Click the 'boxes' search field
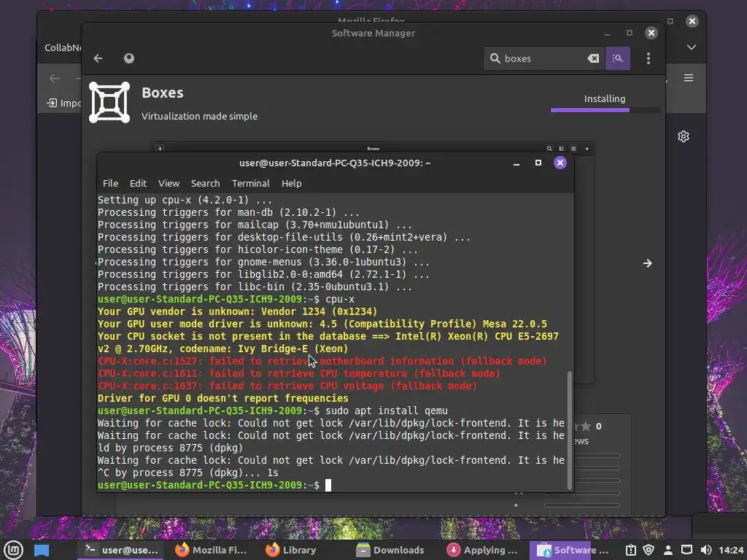 pos(543,58)
